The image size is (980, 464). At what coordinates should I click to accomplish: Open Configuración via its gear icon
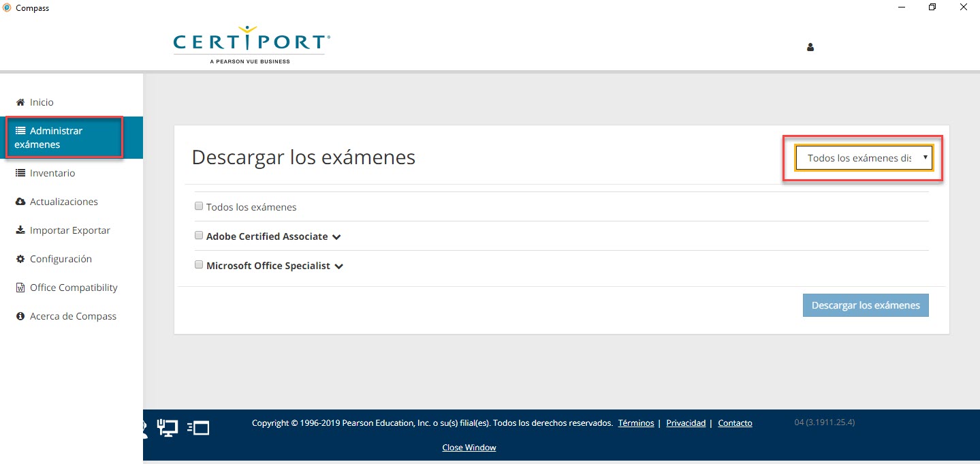[x=20, y=259]
